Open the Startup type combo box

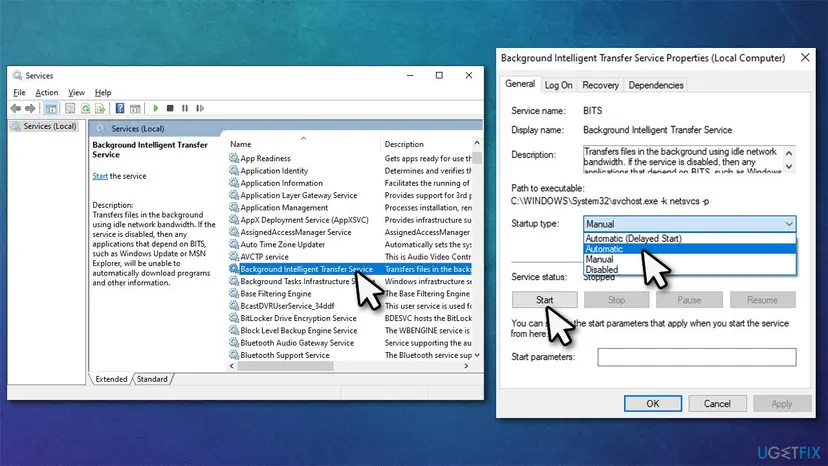689,224
